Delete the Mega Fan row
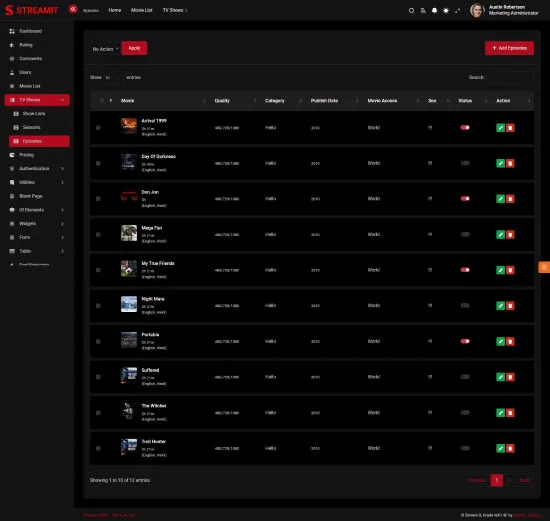Image resolution: width=550 pixels, height=521 pixels. tap(510, 235)
